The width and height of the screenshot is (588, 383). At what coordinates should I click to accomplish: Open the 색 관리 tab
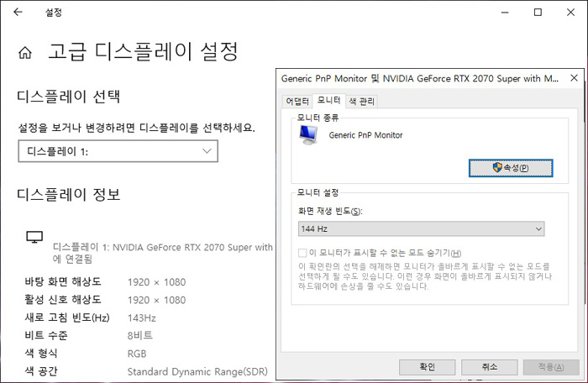(362, 101)
